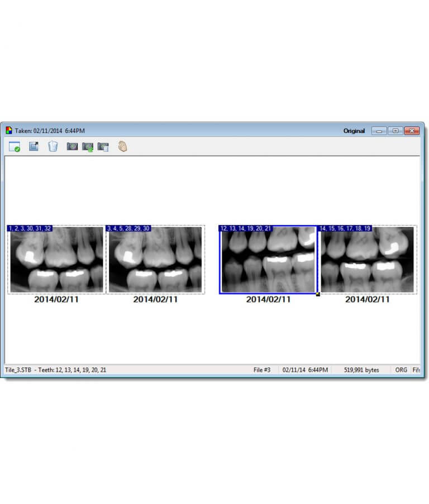Click the resize handle on selected image
Screen dimensions: 429x504
tap(318, 294)
